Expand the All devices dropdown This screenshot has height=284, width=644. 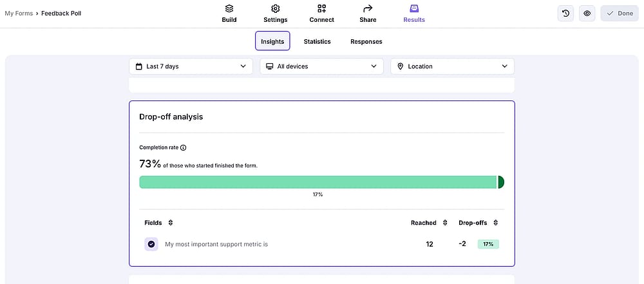click(321, 66)
